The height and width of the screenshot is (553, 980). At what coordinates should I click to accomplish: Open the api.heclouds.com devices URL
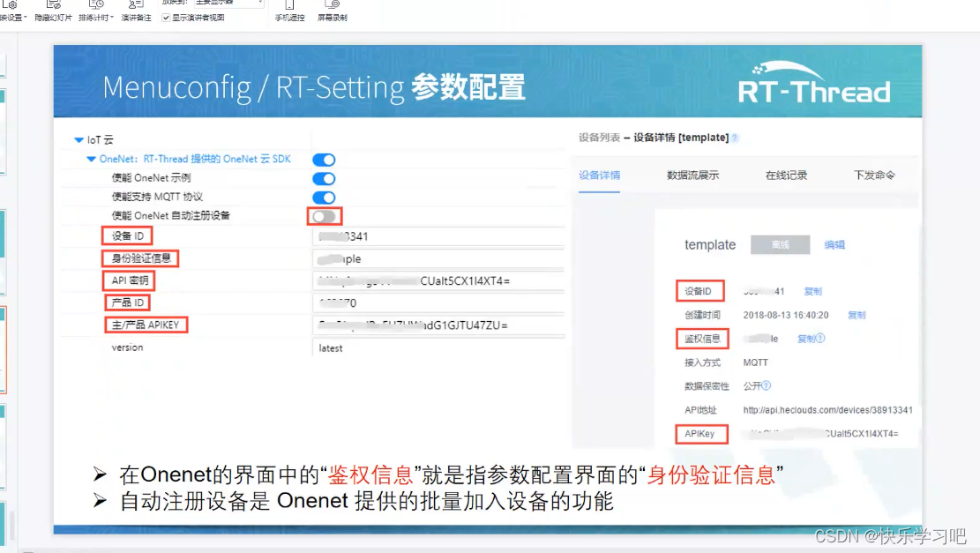pos(827,410)
